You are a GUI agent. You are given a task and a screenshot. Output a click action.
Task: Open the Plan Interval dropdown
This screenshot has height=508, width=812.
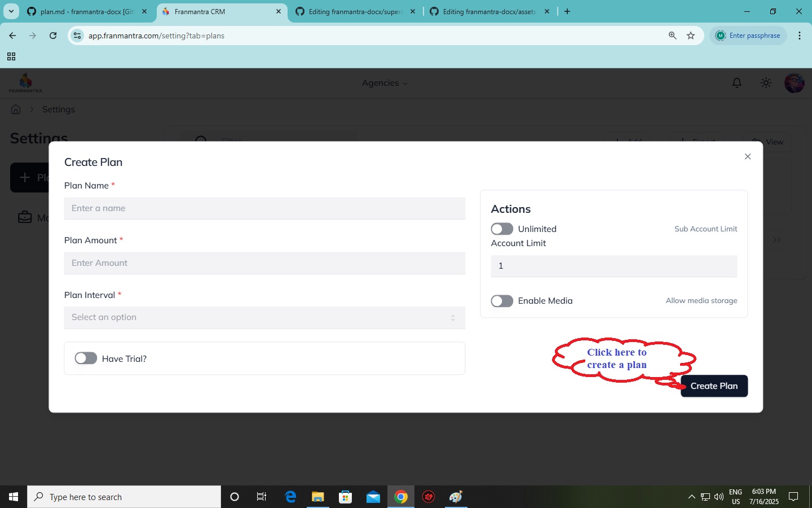tap(264, 317)
